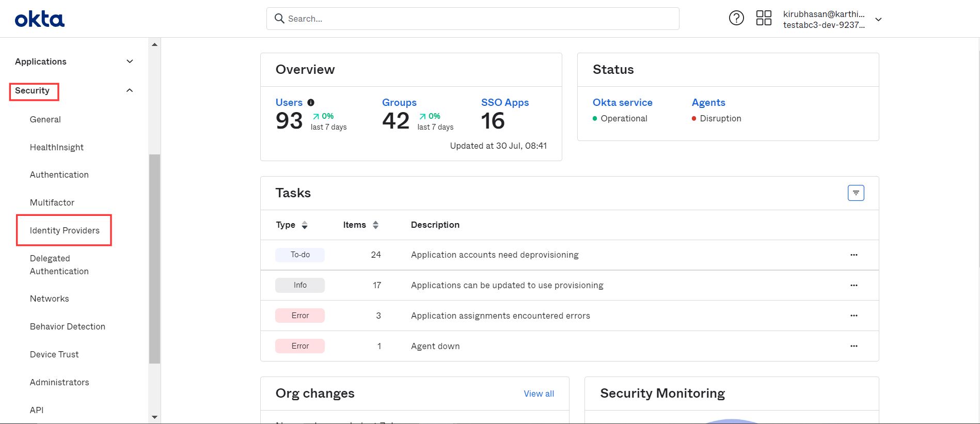The image size is (980, 424).
Task: Open options for assignments errors task
Action: [853, 316]
